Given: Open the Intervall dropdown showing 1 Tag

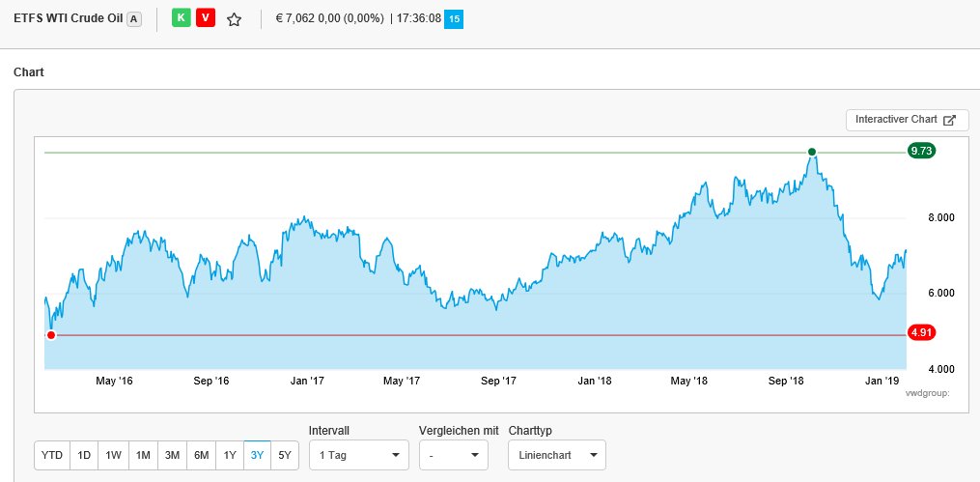Looking at the screenshot, I should click(358, 455).
